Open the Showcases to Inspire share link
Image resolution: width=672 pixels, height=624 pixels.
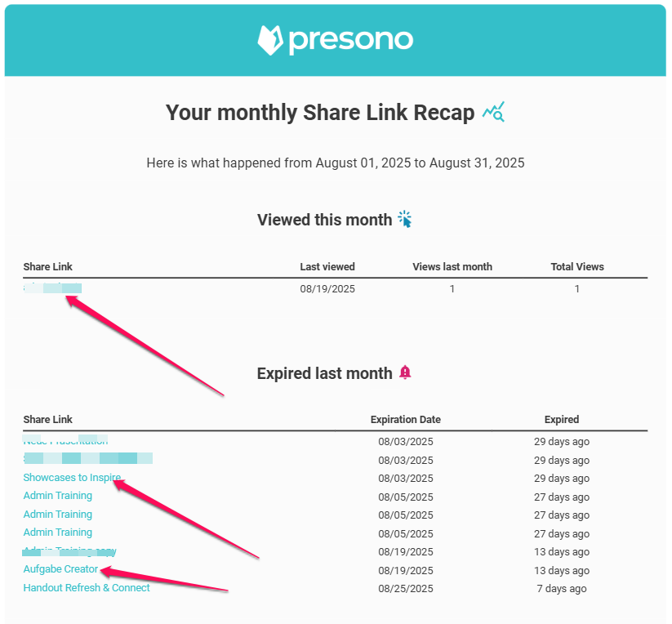(x=72, y=478)
